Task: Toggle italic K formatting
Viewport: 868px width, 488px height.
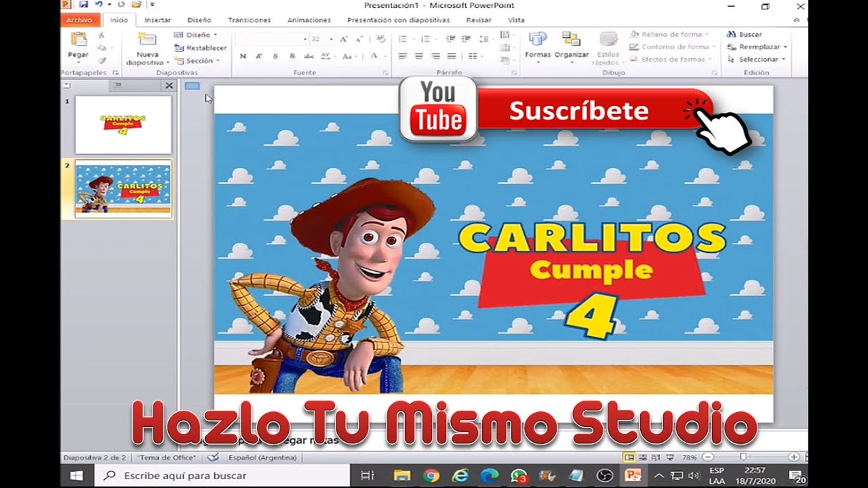Action: click(258, 56)
